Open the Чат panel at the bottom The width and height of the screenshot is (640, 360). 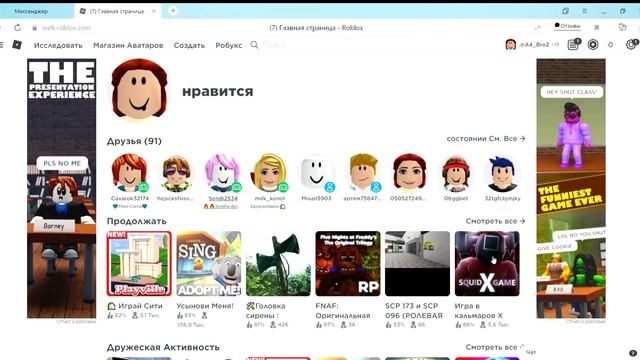click(x=531, y=352)
